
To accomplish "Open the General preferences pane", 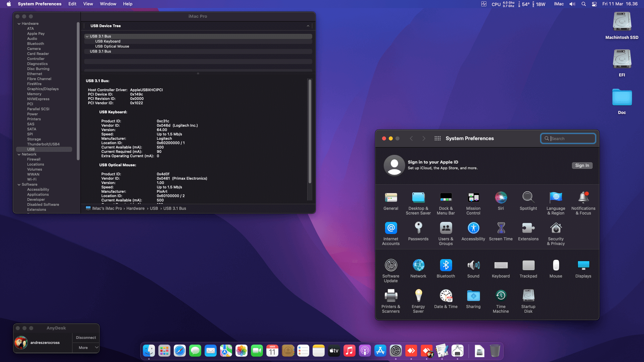I will coord(391,201).
